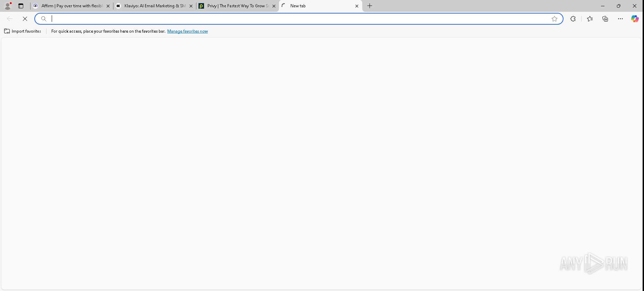Close the browser window
Viewport: 644px width, 291px height.
[635, 6]
